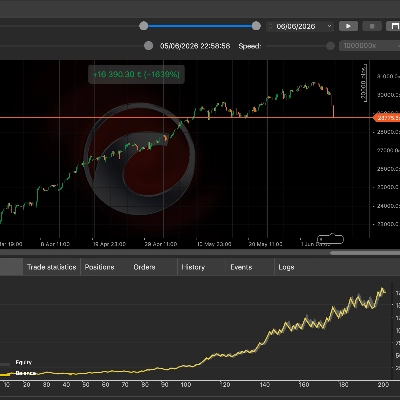Open the calendar dropdown for 06/06/2026
Image resolution: width=400 pixels, height=400 pixels.
click(x=329, y=26)
